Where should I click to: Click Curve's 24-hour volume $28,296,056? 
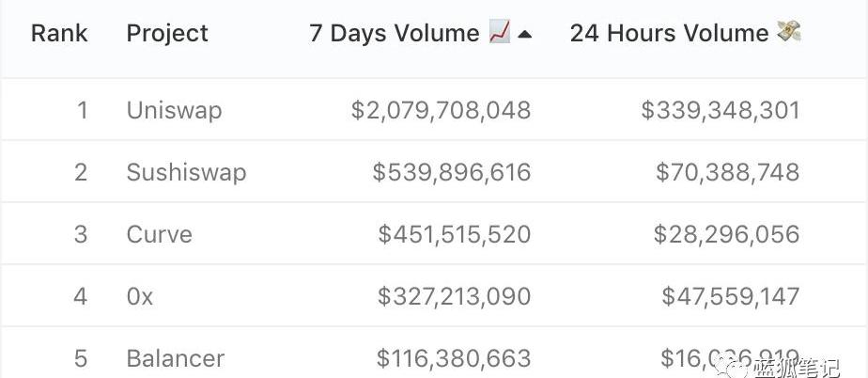[x=727, y=234]
